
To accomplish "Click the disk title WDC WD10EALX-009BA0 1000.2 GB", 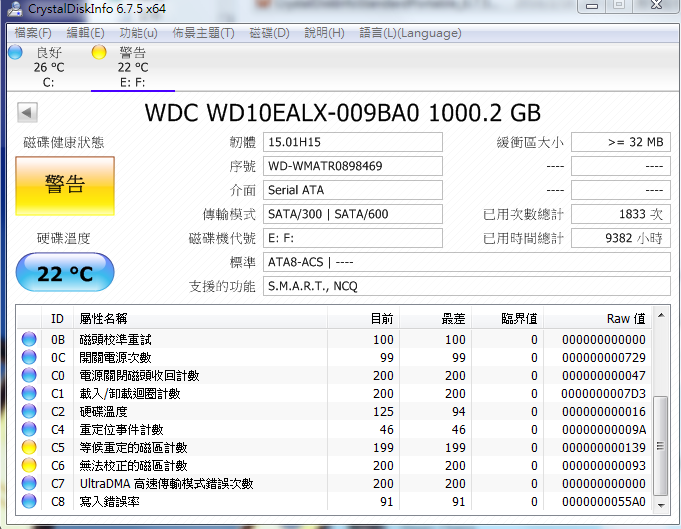I will coord(342,113).
